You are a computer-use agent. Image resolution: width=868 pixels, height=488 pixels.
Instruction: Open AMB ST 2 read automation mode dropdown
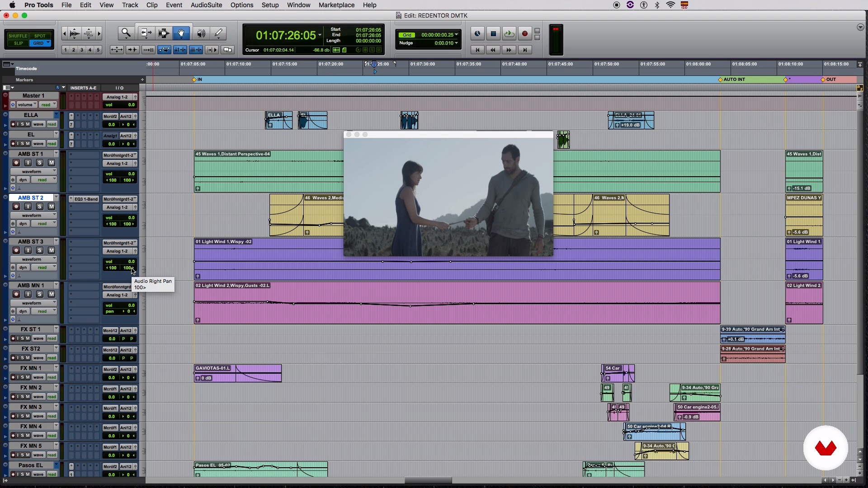pos(44,224)
